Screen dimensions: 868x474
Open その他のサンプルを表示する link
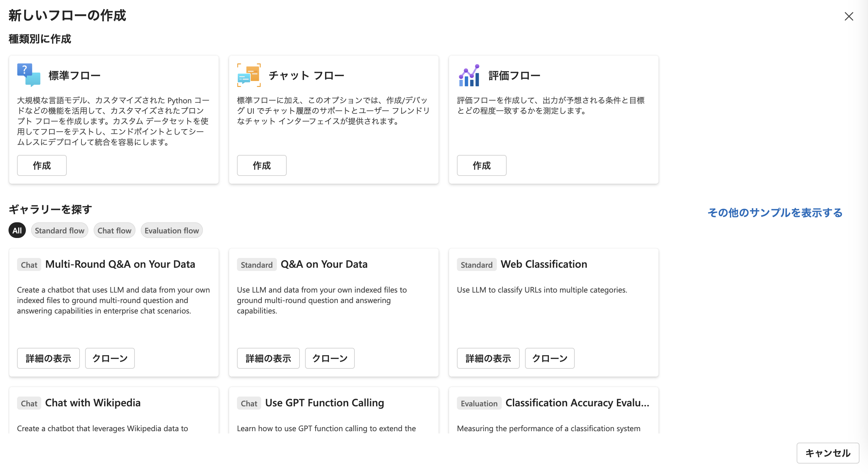[775, 213]
